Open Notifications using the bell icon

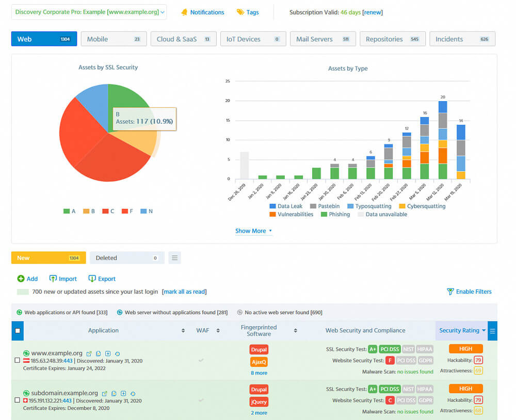(184, 12)
